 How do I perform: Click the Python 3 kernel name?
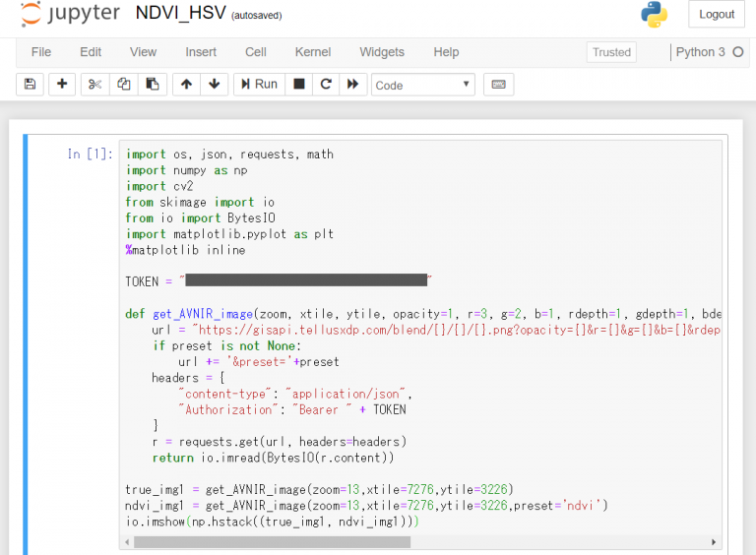pos(700,52)
